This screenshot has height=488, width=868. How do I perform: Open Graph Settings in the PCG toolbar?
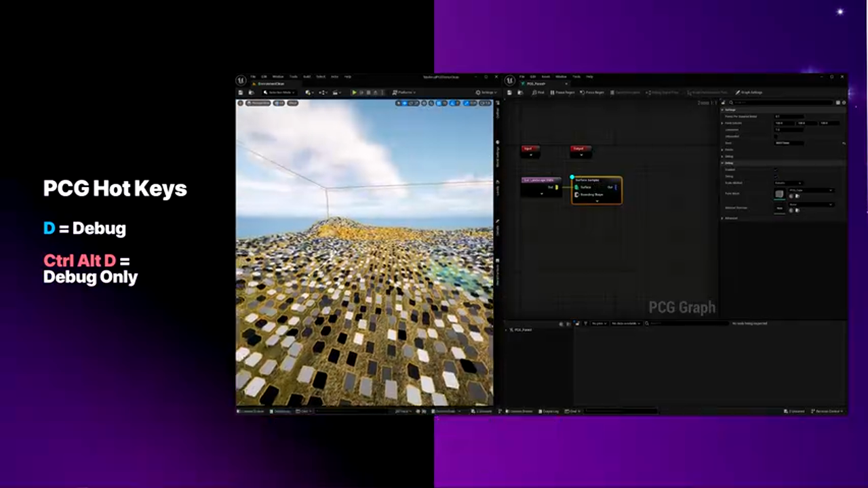[x=749, y=92]
